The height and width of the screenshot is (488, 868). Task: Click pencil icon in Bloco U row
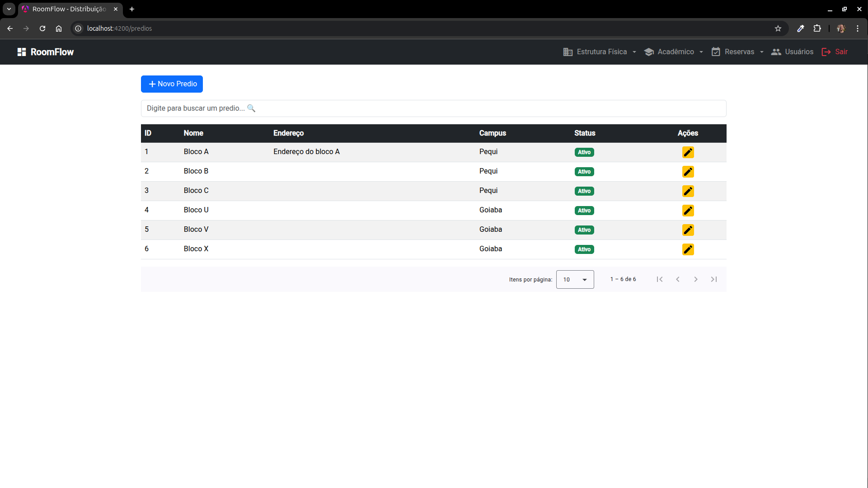pyautogui.click(x=688, y=211)
